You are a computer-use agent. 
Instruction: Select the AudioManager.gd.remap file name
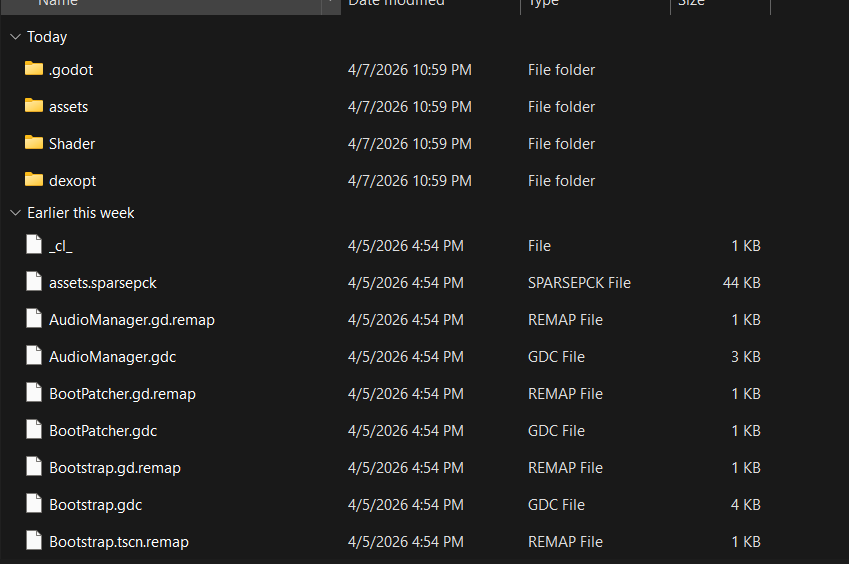coord(132,320)
